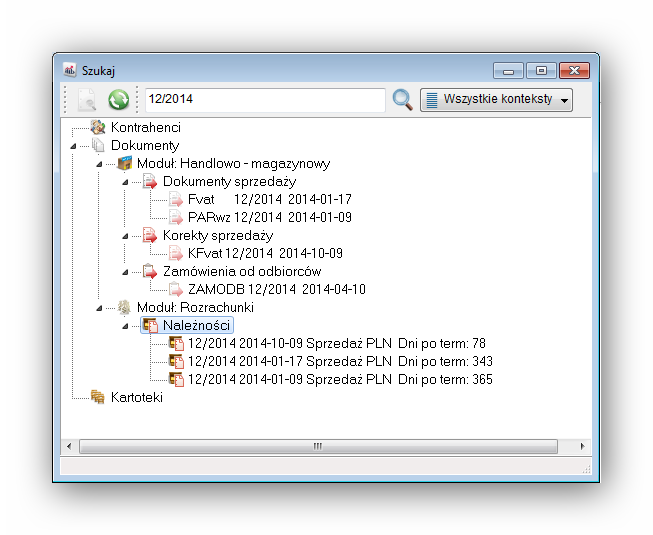This screenshot has width=653, height=535.
Task: Collapse the Należności branch
Action: (125, 326)
